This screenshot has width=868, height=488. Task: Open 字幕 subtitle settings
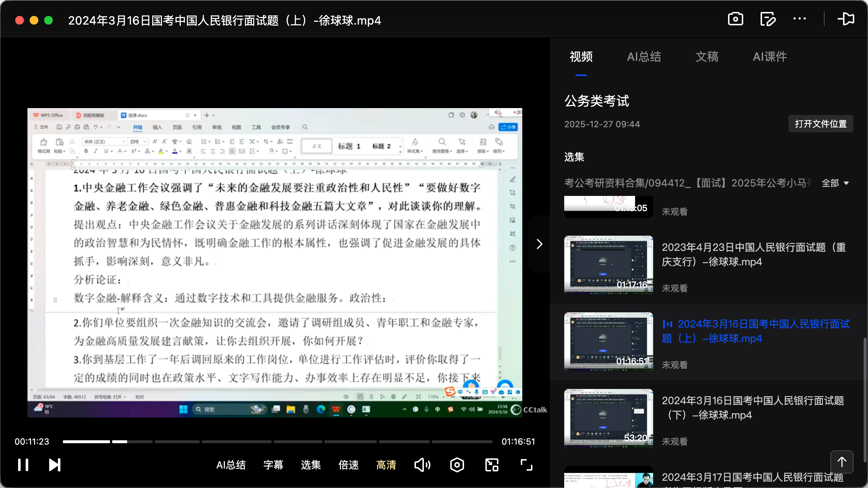point(273,465)
